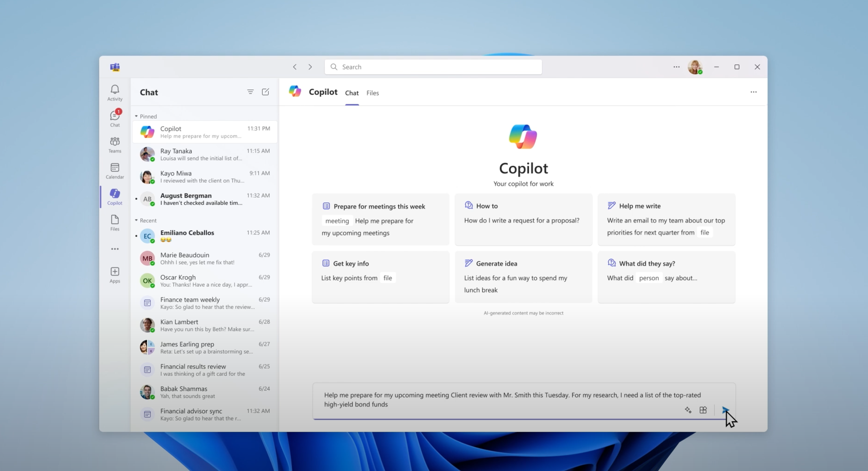
Task: Open the Calendar app icon
Action: pos(115,171)
